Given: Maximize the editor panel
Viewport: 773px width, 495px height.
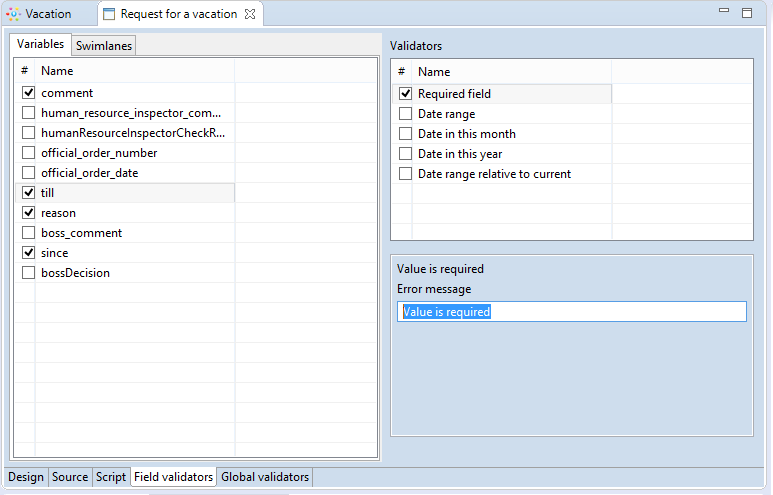Looking at the screenshot, I should click(x=746, y=12).
